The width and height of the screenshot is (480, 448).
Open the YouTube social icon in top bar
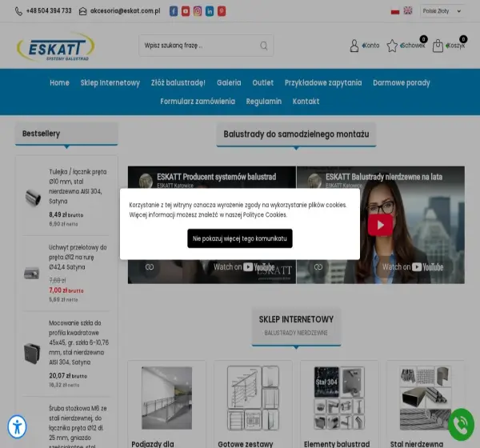[186, 11]
